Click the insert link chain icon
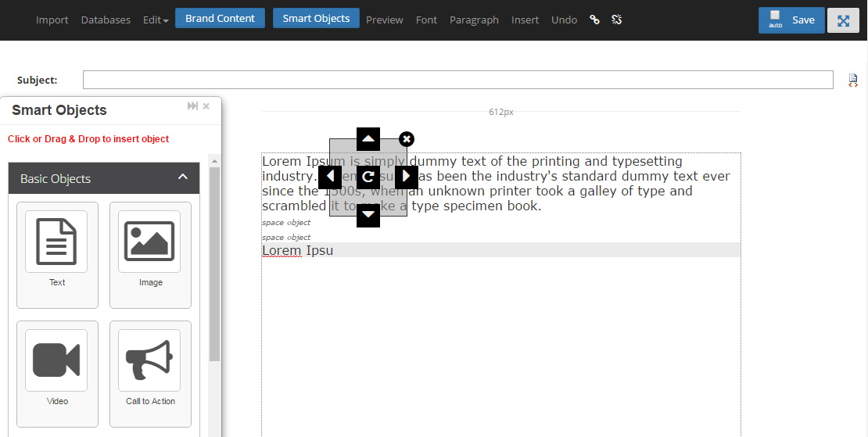 click(594, 20)
